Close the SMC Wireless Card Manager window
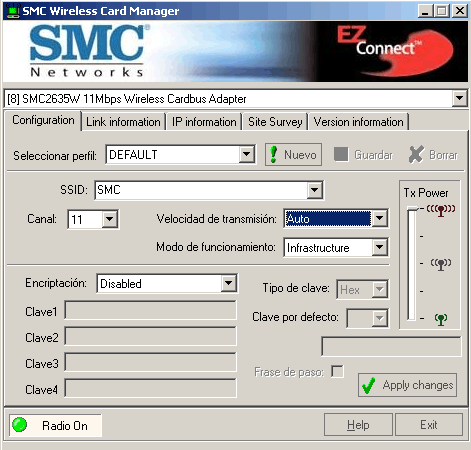 pyautogui.click(x=460, y=11)
